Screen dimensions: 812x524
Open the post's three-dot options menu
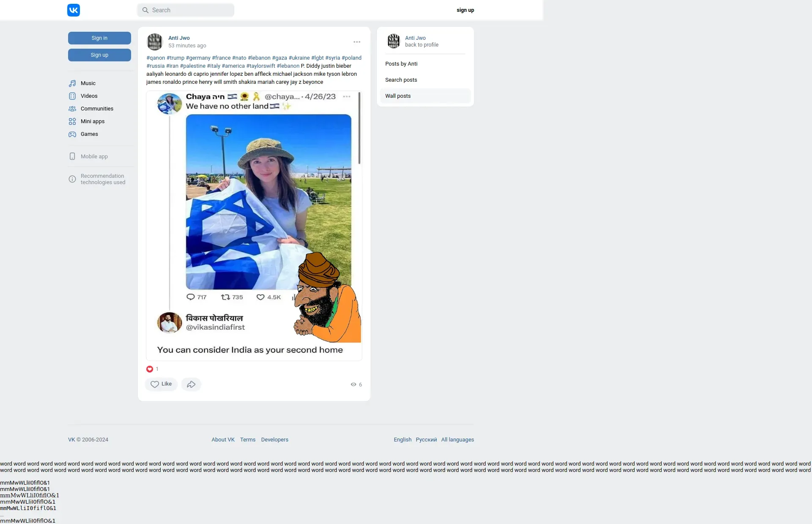click(357, 42)
